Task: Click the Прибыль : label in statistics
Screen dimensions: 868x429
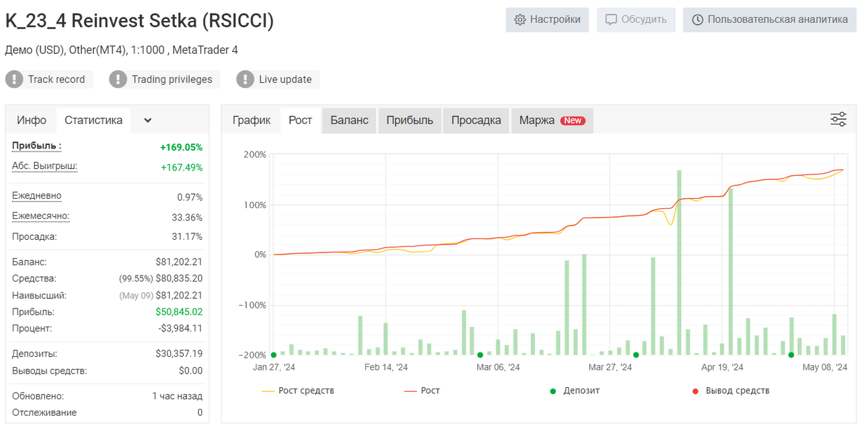Action: [x=37, y=145]
